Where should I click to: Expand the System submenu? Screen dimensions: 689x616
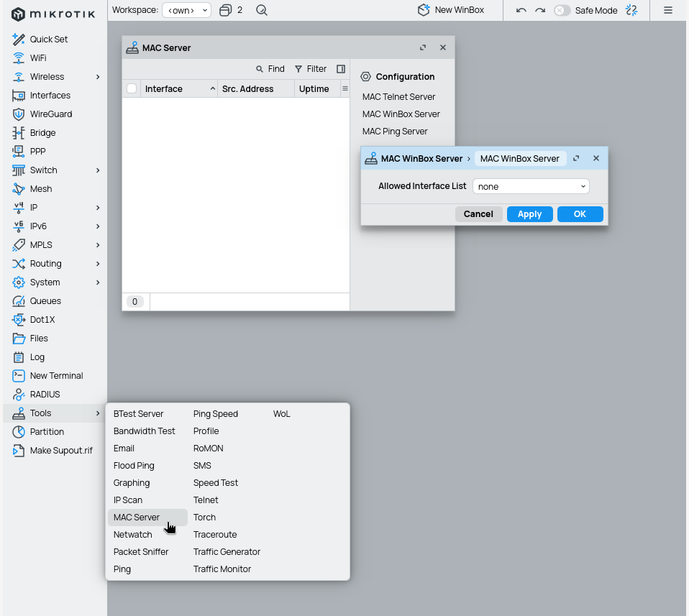[98, 282]
